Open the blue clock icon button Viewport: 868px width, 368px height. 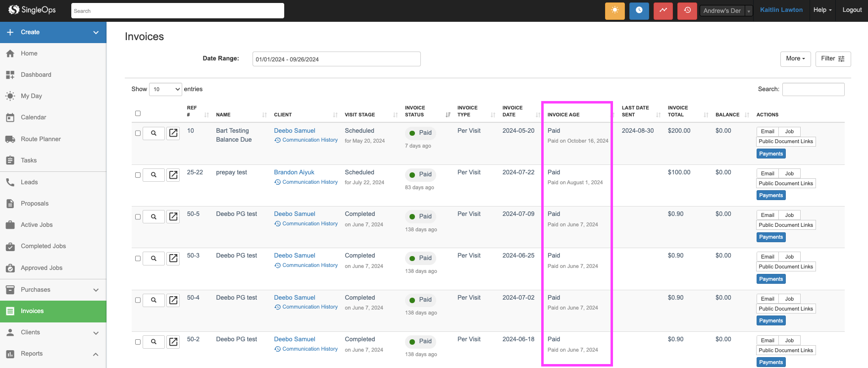[639, 10]
